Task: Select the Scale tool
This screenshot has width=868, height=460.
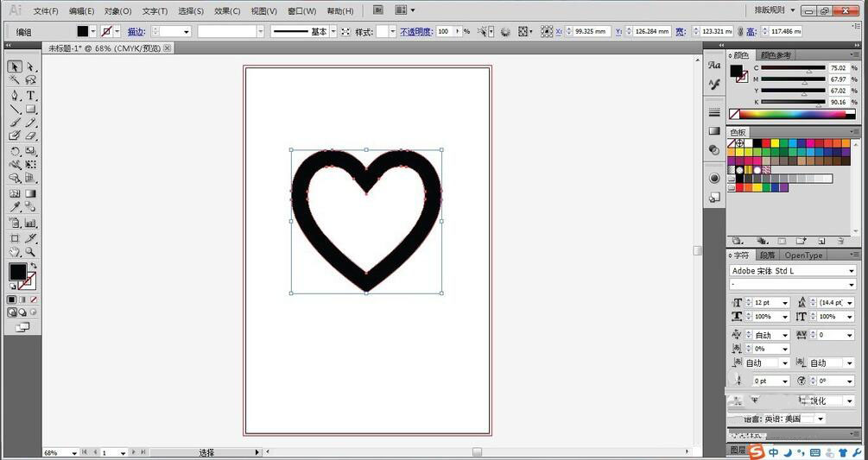Action: (x=30, y=151)
